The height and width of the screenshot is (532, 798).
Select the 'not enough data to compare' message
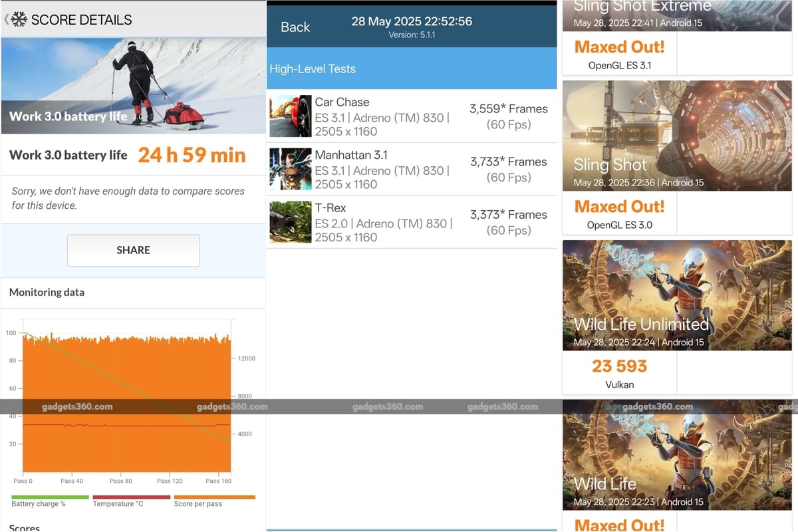[x=128, y=198]
